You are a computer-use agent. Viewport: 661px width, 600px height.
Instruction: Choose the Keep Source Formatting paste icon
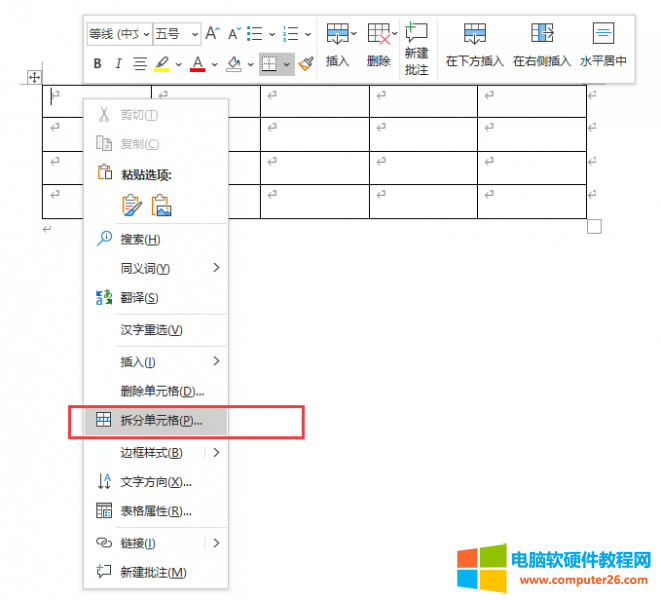click(x=132, y=205)
